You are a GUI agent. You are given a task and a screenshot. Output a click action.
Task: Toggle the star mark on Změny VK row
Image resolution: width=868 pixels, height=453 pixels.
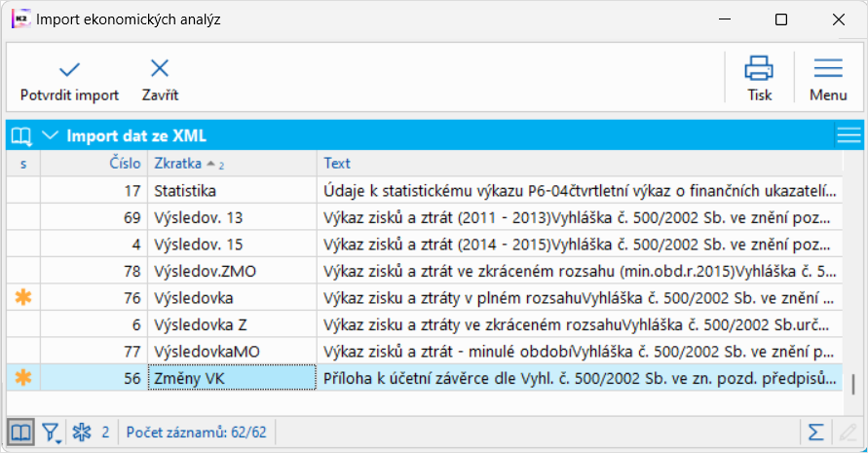(23, 378)
